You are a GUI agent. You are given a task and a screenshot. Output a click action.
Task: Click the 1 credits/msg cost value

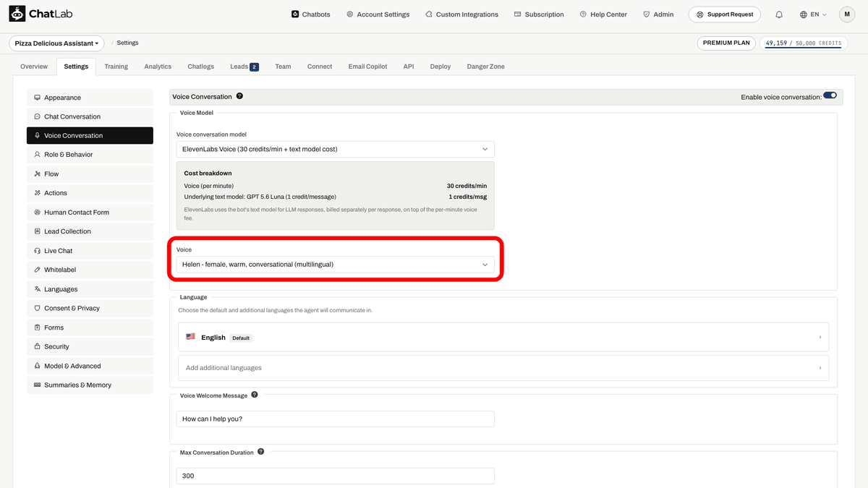[468, 197]
